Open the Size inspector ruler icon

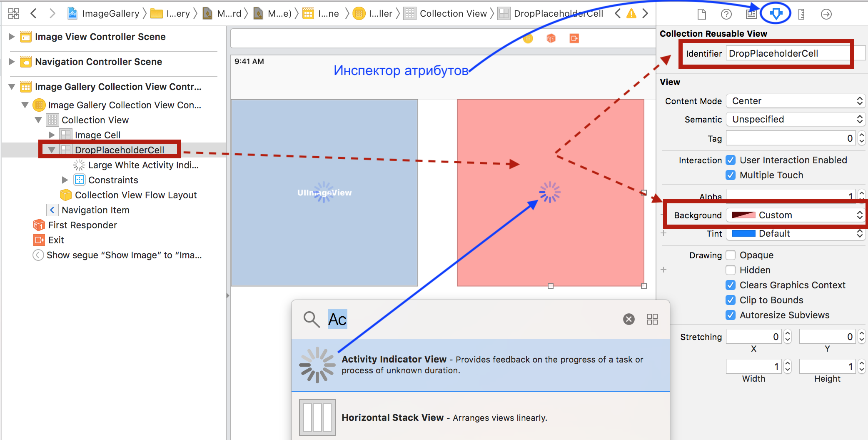(801, 14)
